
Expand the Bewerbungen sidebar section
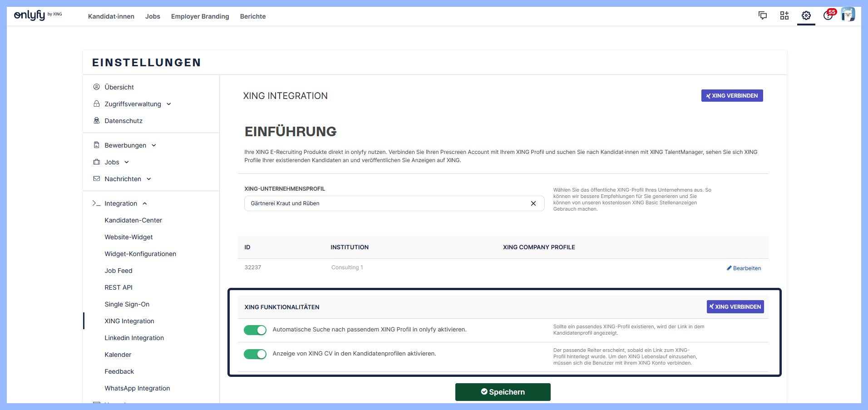coord(154,145)
